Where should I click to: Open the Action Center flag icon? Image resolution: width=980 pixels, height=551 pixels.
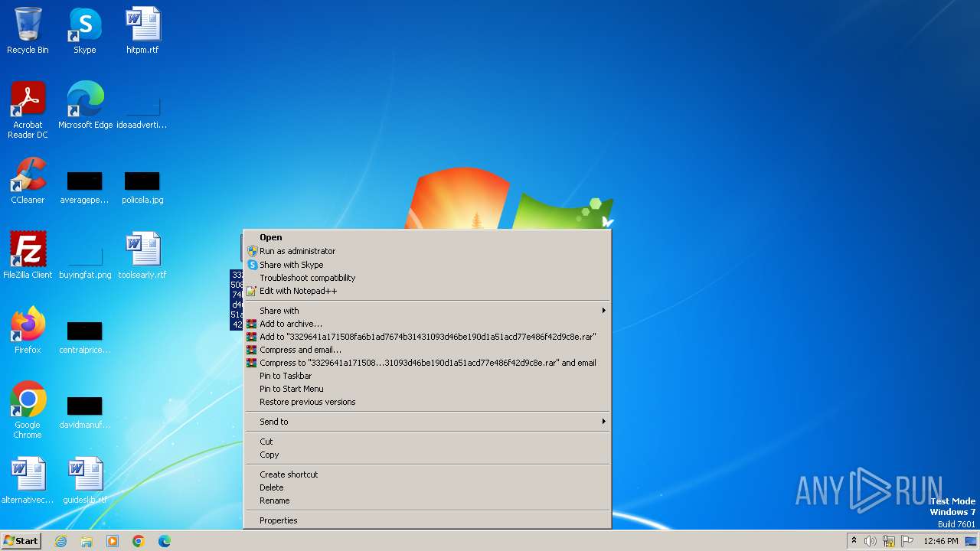click(x=907, y=541)
